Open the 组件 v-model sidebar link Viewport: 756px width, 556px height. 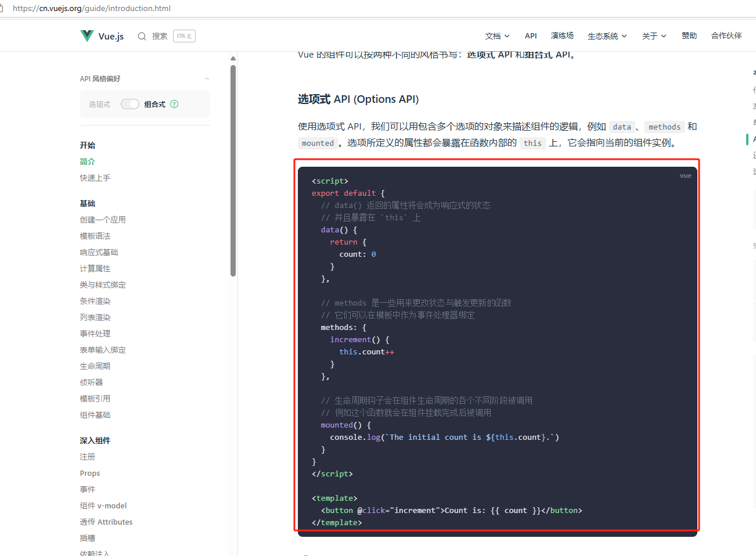point(103,505)
